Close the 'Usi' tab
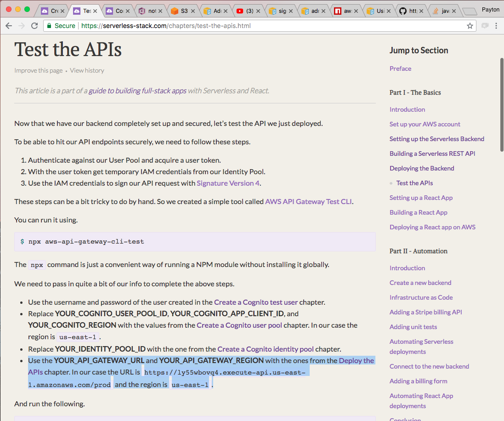Image resolution: width=504 pixels, height=421 pixels. tap(389, 11)
